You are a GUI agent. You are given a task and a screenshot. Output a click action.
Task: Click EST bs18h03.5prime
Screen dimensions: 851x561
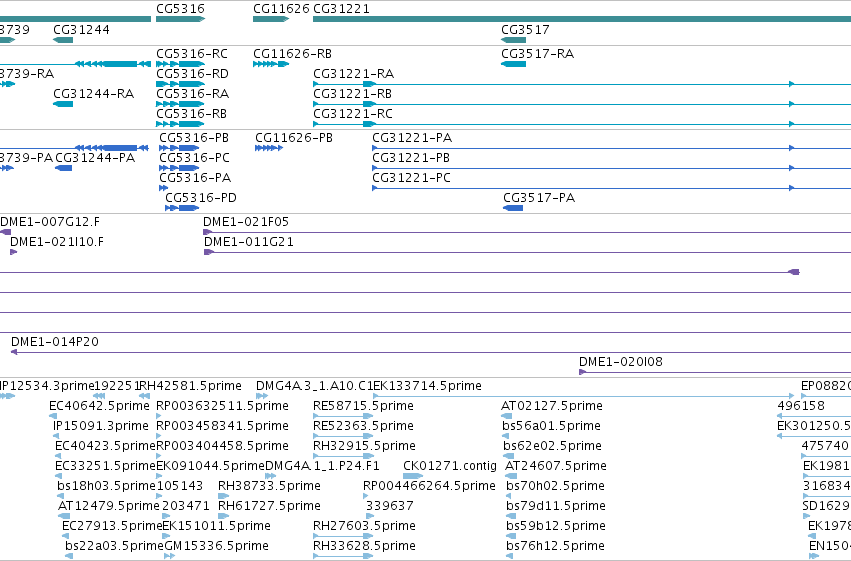click(x=106, y=485)
